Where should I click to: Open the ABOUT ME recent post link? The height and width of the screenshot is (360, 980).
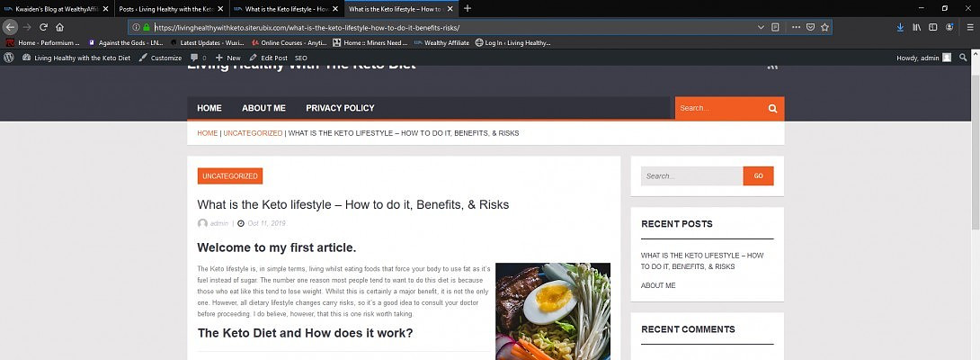(x=658, y=285)
